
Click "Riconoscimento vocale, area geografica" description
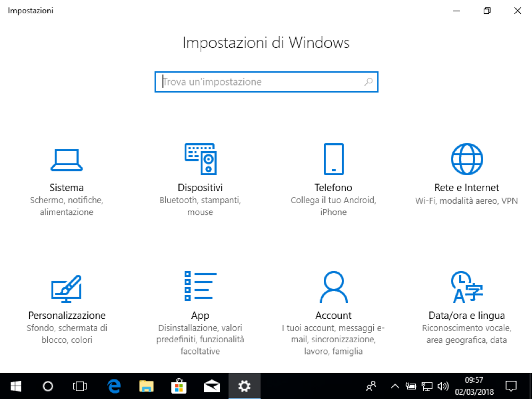[x=467, y=334]
